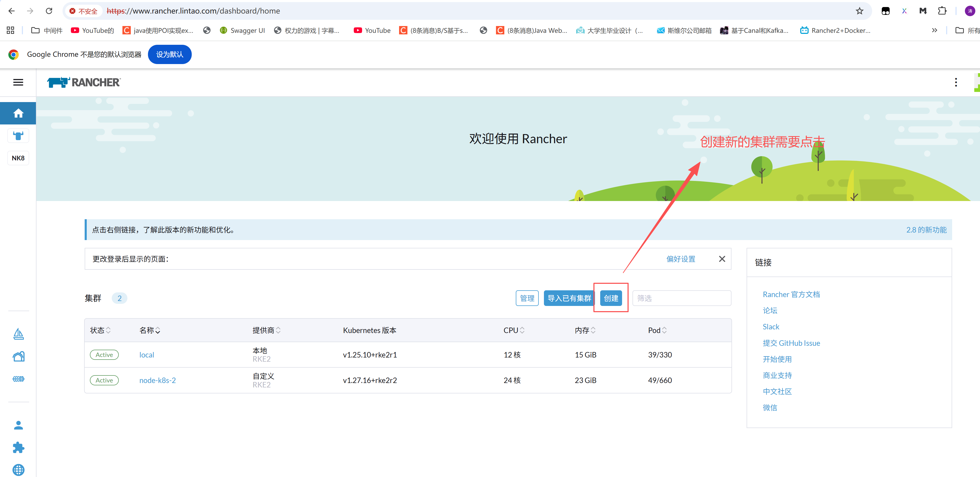Open the Slack link

(x=771, y=327)
